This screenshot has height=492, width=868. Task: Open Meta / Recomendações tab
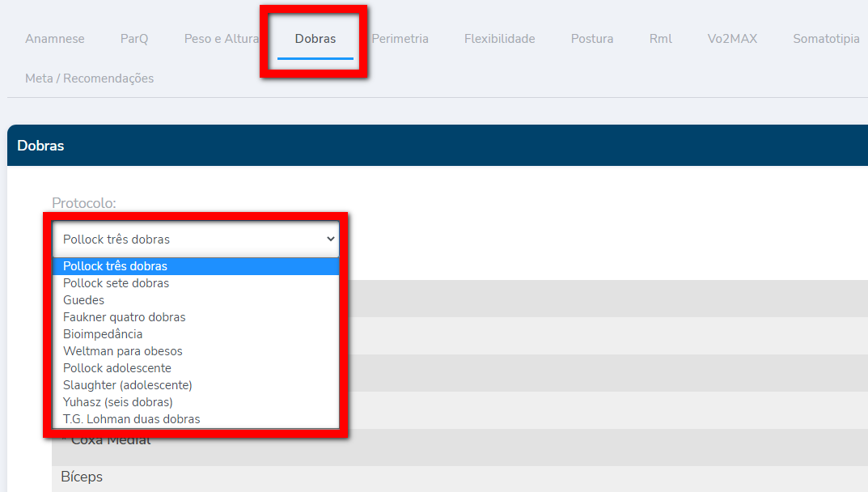pos(89,78)
